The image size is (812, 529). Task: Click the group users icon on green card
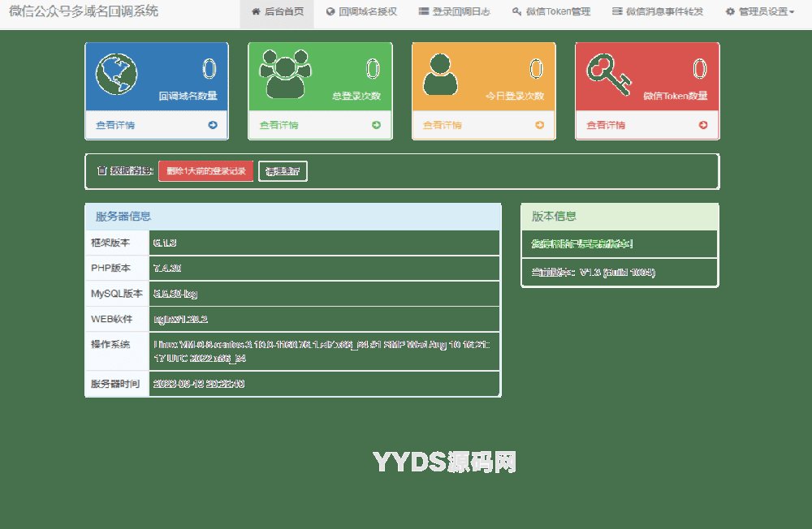point(285,74)
